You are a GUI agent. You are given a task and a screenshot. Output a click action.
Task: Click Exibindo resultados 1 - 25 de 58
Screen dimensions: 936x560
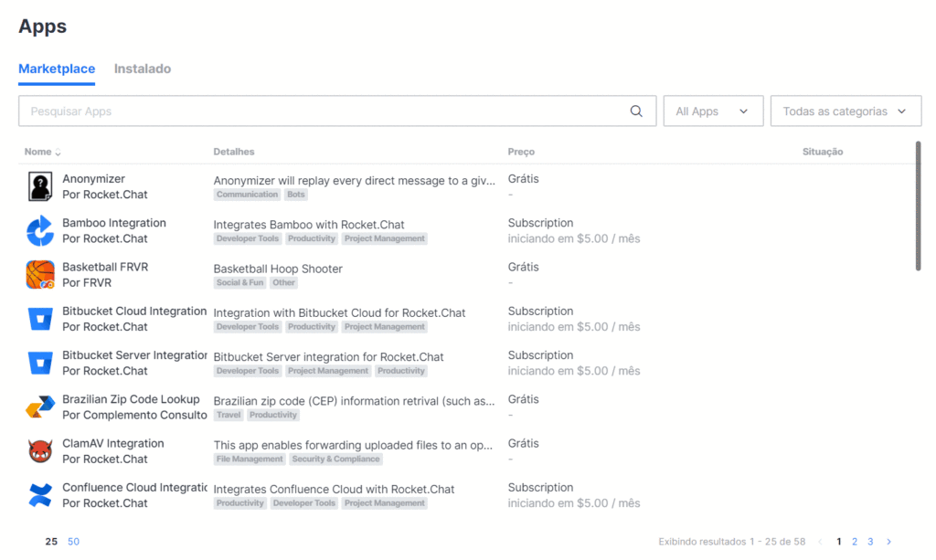[x=732, y=542]
